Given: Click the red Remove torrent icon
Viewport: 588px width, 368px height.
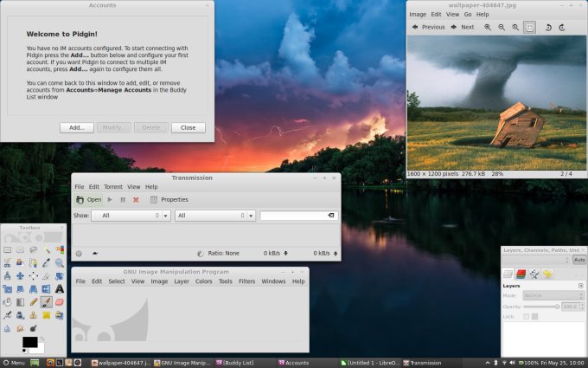Looking at the screenshot, I should 136,200.
